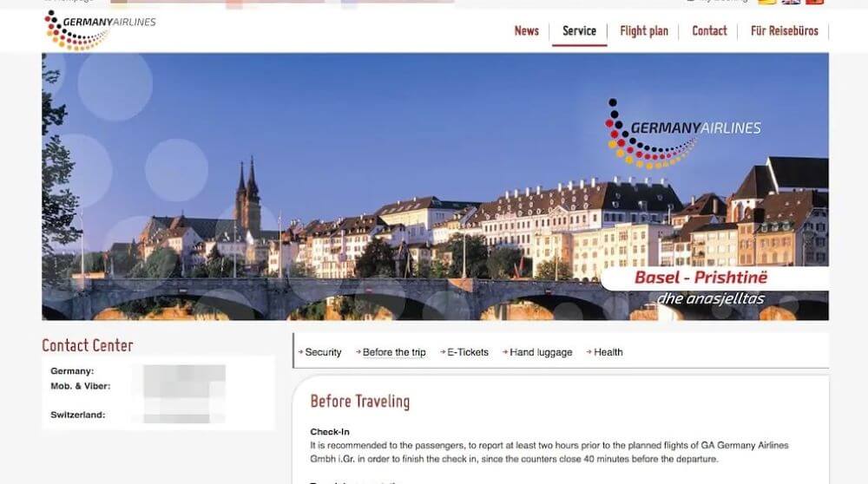
Task: Click the Germany Airlines header logo
Action: (x=100, y=30)
